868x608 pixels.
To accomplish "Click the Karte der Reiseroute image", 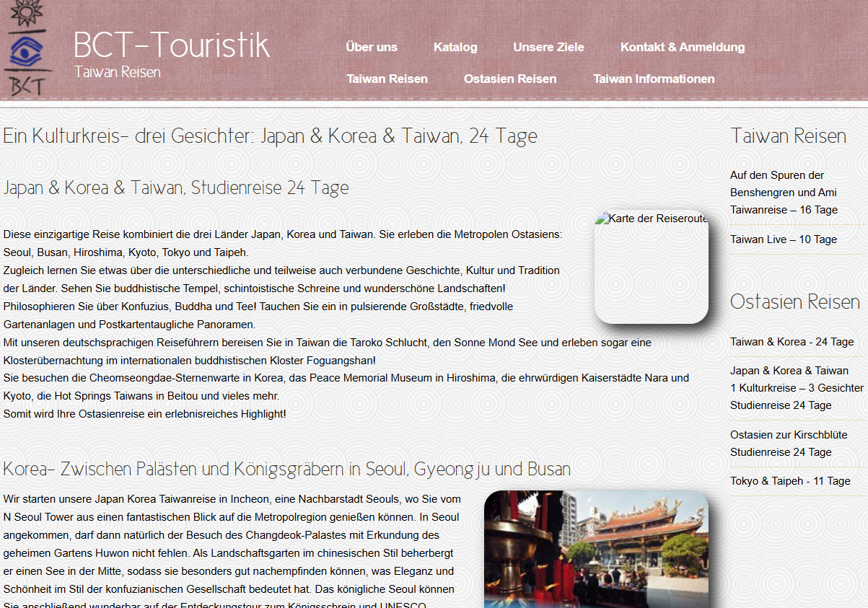I will [651, 267].
